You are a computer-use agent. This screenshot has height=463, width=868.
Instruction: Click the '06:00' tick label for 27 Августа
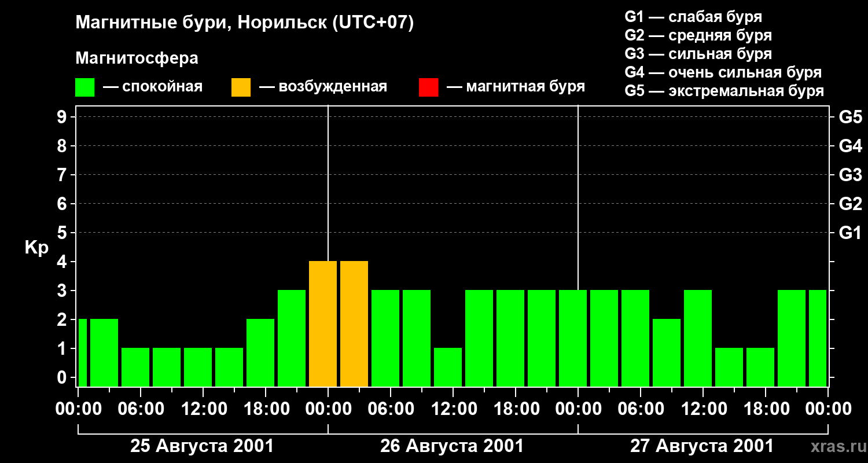[640, 409]
